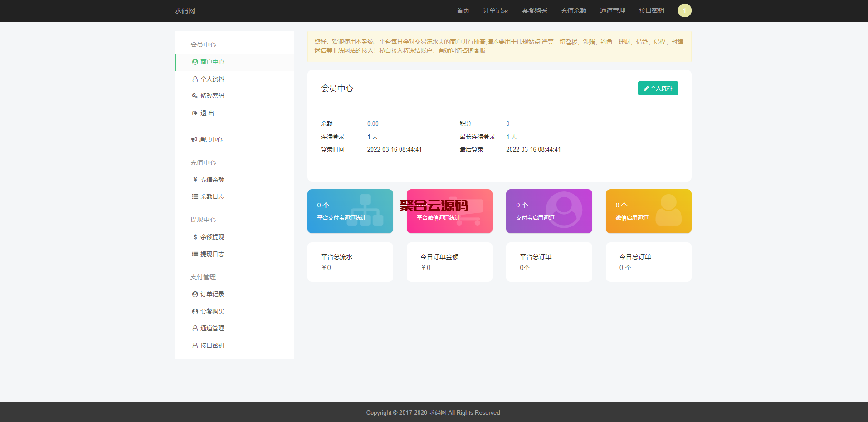This screenshot has height=422, width=868.
Task: Click the list icon beside 提现日志
Action: tap(195, 255)
